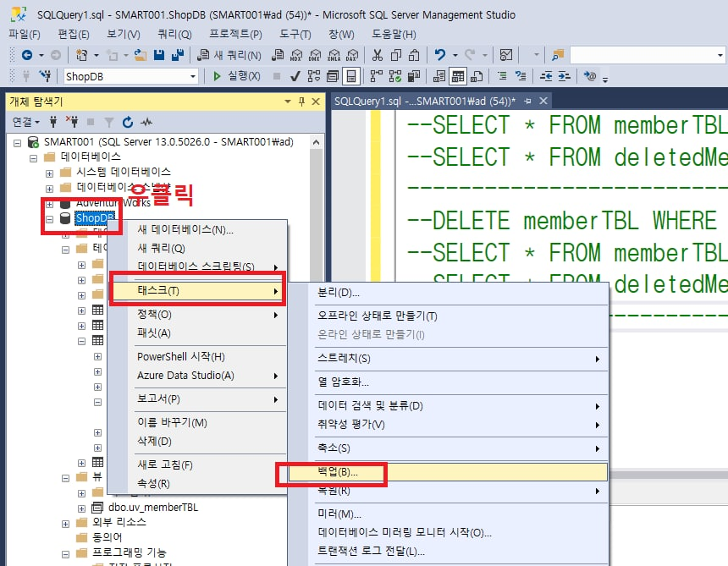The width and height of the screenshot is (728, 566).
Task: Click the display estimated execution plan icon
Action: coord(314,76)
